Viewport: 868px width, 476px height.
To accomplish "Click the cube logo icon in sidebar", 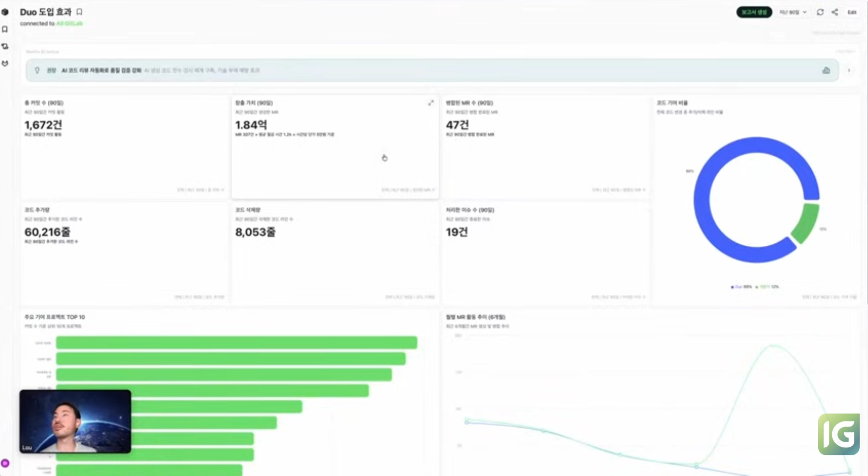I will pyautogui.click(x=5, y=12).
